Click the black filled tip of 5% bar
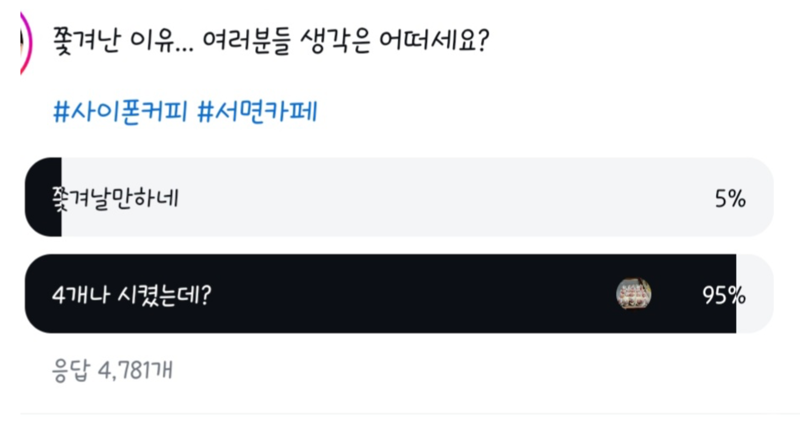Image resolution: width=800 pixels, height=424 pixels. coord(43,197)
